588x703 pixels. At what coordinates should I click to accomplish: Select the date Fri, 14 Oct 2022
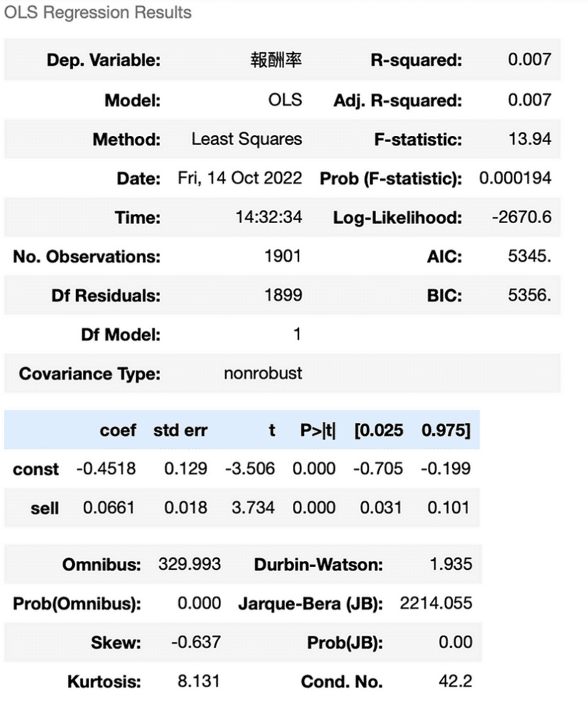tap(246, 178)
